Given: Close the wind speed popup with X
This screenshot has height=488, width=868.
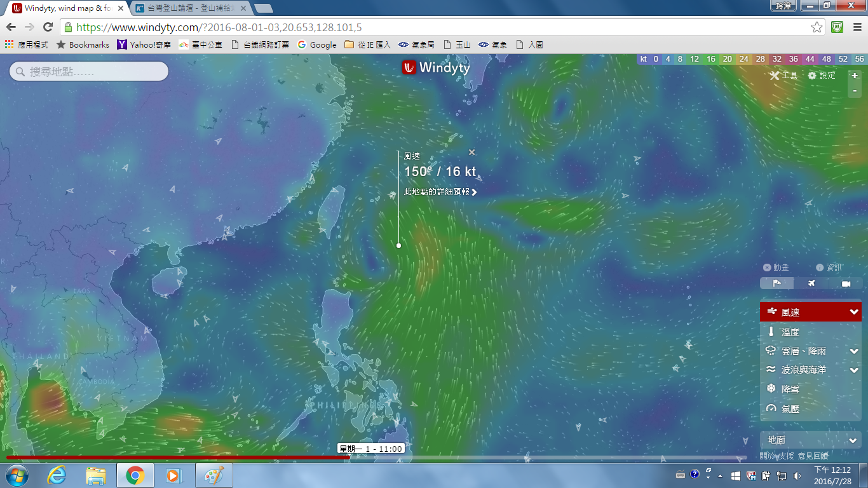Looking at the screenshot, I should [x=471, y=152].
